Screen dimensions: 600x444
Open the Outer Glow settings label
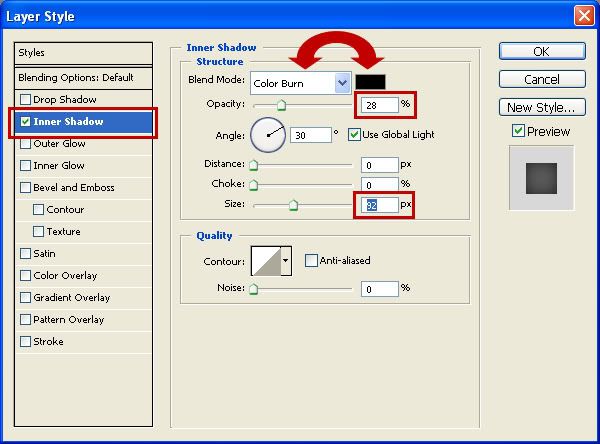pyautogui.click(x=59, y=144)
